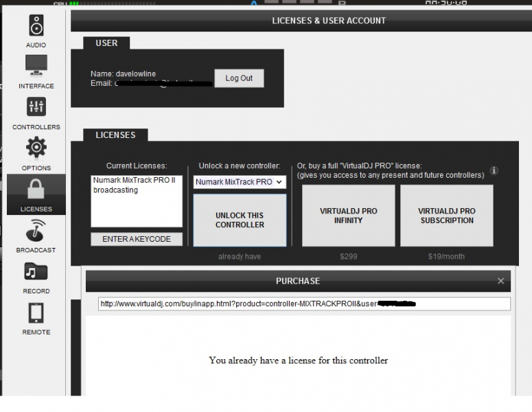Click Enter a Keycode button

[137, 239]
